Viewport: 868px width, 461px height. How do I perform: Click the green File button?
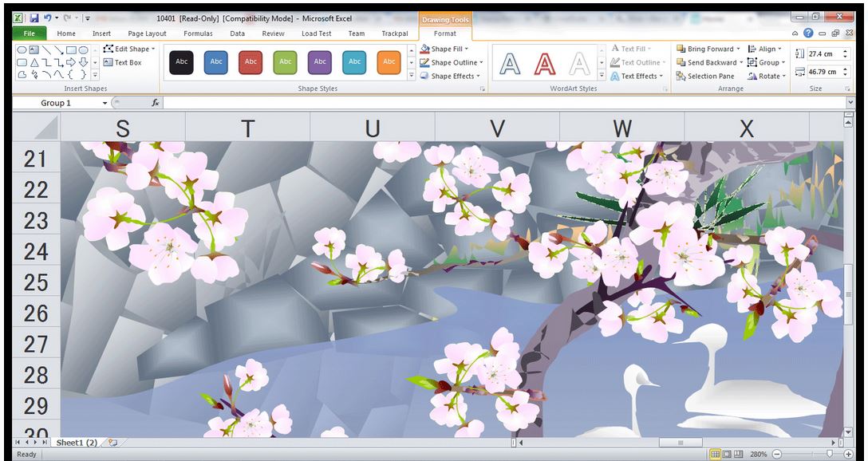point(29,33)
